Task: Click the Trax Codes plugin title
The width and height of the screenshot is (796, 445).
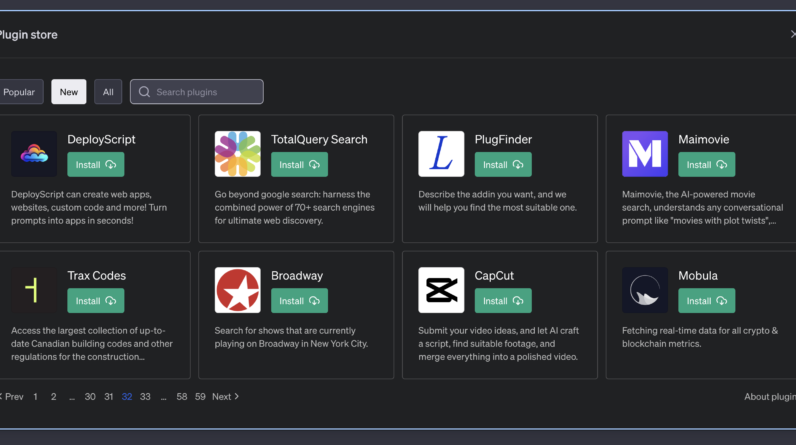Action: click(x=97, y=276)
